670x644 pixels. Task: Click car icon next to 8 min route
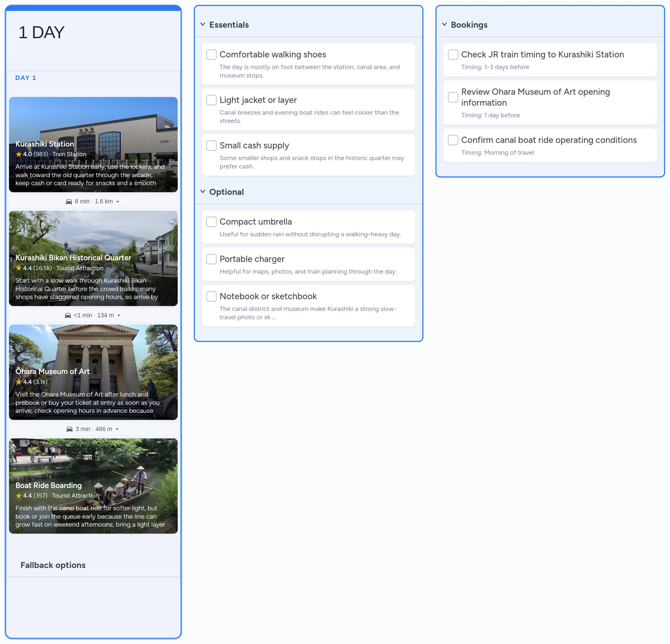click(x=69, y=202)
